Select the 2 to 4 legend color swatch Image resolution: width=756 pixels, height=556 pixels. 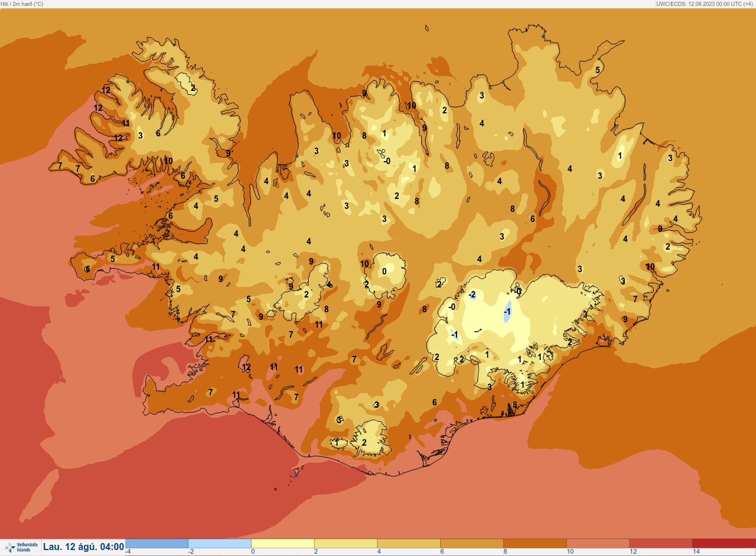[x=346, y=544]
